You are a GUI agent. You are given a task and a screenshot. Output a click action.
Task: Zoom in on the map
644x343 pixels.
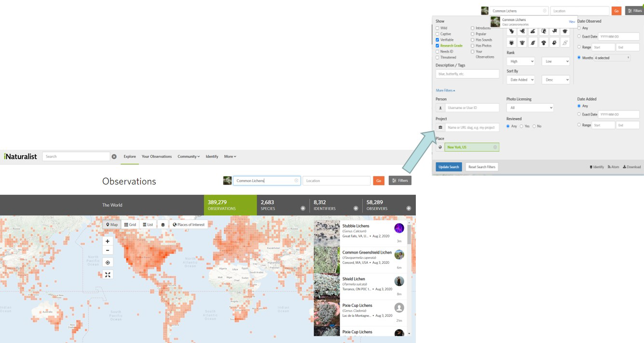[108, 241]
